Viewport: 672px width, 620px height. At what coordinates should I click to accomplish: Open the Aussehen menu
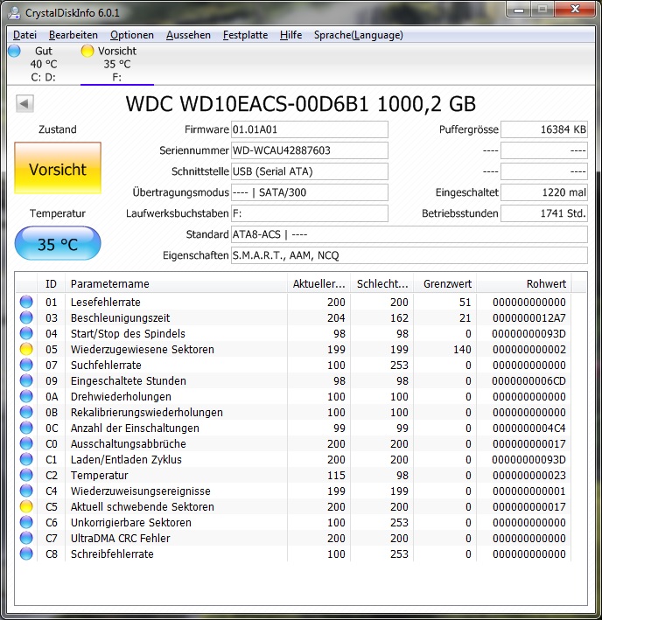coord(189,35)
